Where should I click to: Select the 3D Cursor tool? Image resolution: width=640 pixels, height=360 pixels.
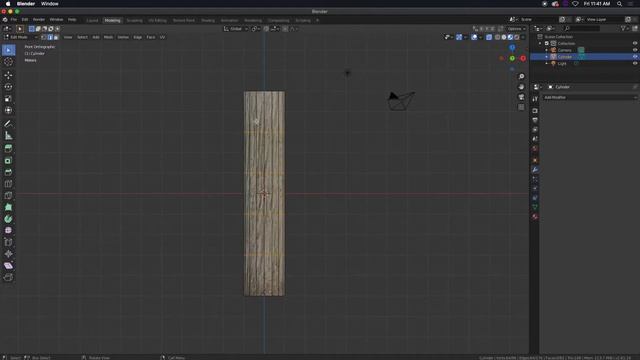(9, 62)
